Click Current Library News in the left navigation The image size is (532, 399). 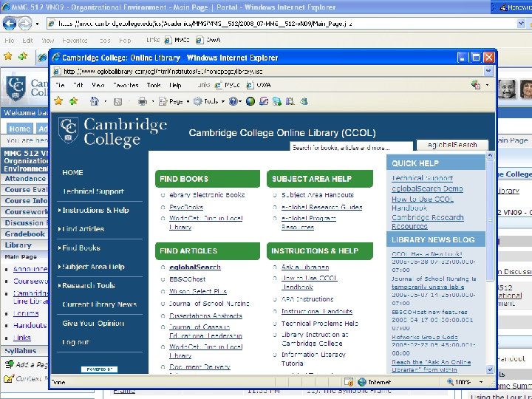[x=100, y=304]
